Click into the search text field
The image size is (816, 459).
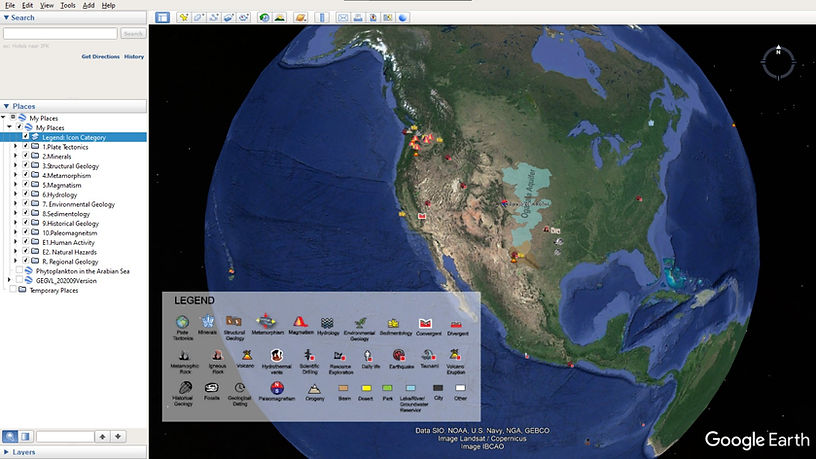coord(60,33)
